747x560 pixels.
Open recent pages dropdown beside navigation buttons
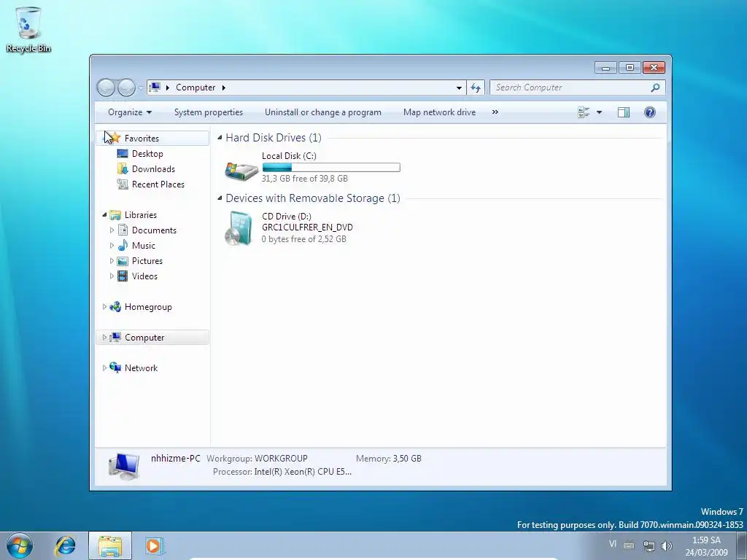pos(141,87)
